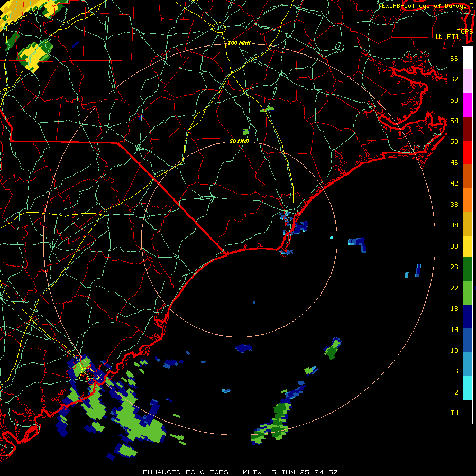Click the '14' legend value
Image resolution: width=476 pixels, height=476 pixels.
[454, 329]
